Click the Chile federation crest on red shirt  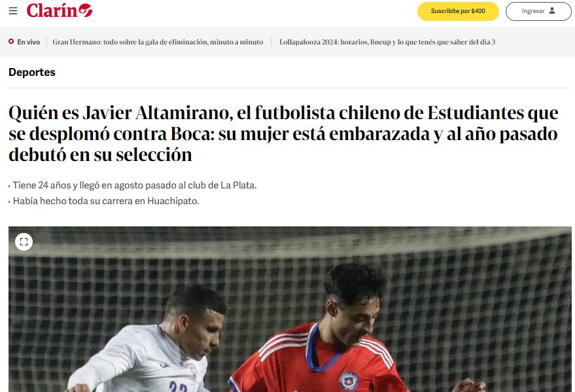349,382
